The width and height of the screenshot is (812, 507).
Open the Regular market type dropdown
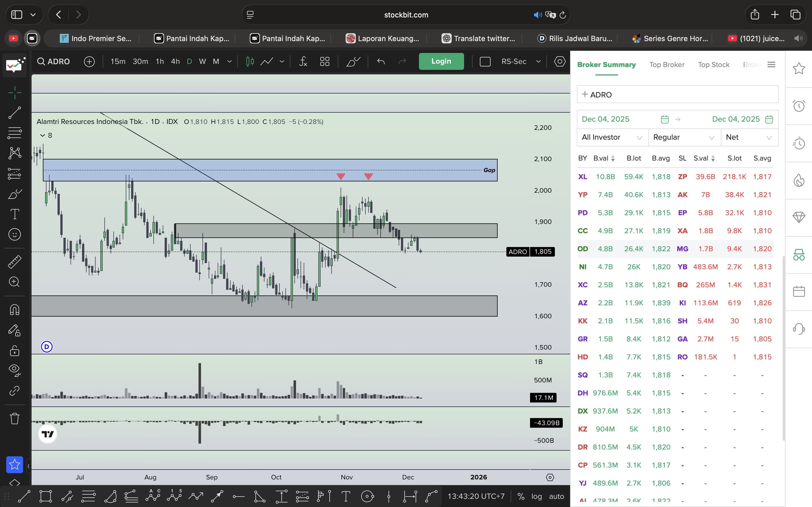pos(684,137)
